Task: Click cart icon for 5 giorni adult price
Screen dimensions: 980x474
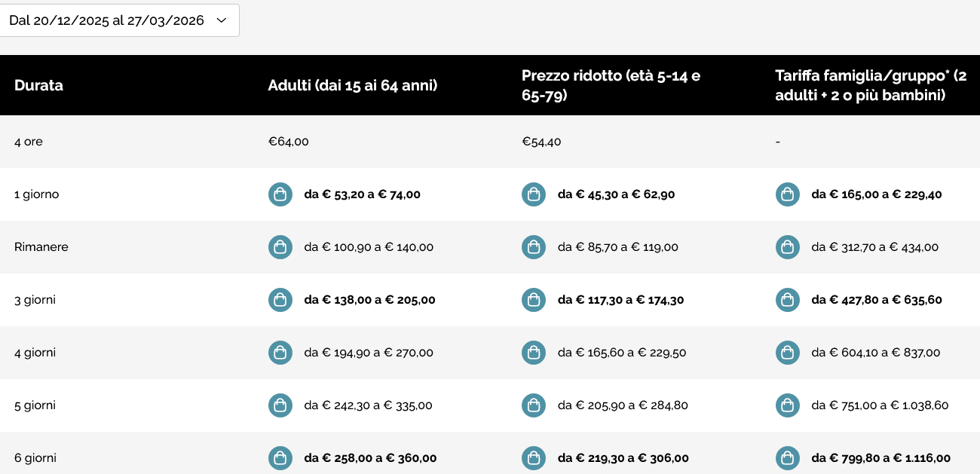Action: pos(280,405)
